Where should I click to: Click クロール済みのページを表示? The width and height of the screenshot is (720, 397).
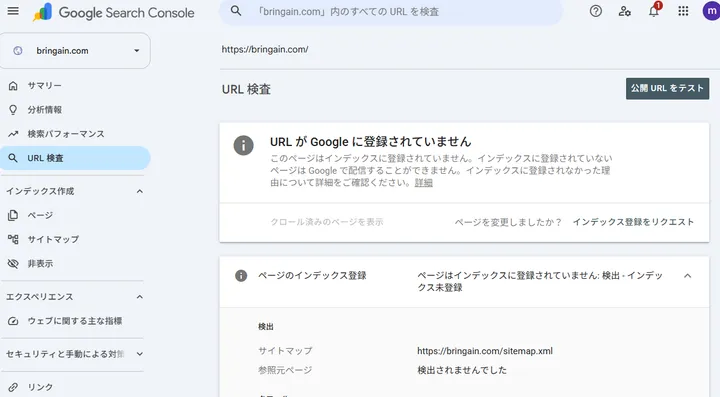[326, 222]
